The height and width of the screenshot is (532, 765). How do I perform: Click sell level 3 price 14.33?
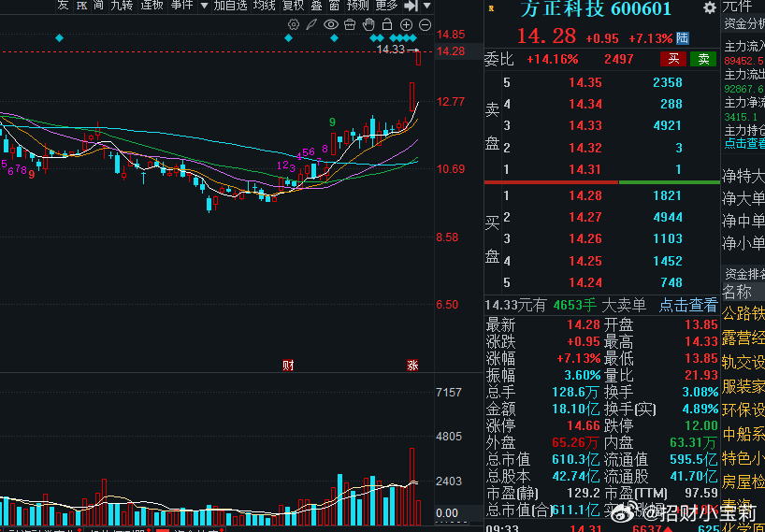tap(585, 125)
